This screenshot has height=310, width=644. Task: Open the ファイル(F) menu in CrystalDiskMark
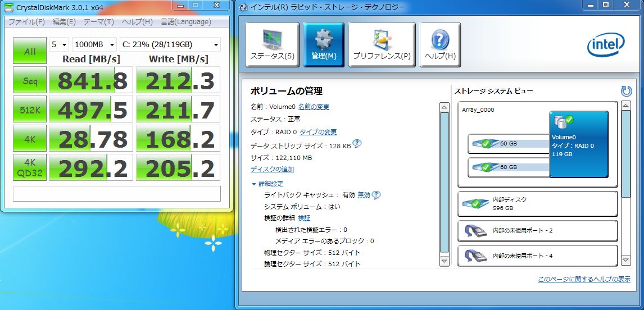[27, 22]
